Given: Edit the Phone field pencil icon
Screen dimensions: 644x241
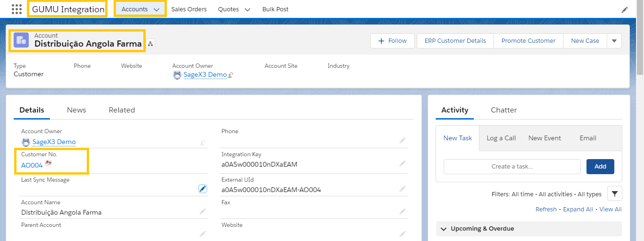Looking at the screenshot, I should 403,140.
